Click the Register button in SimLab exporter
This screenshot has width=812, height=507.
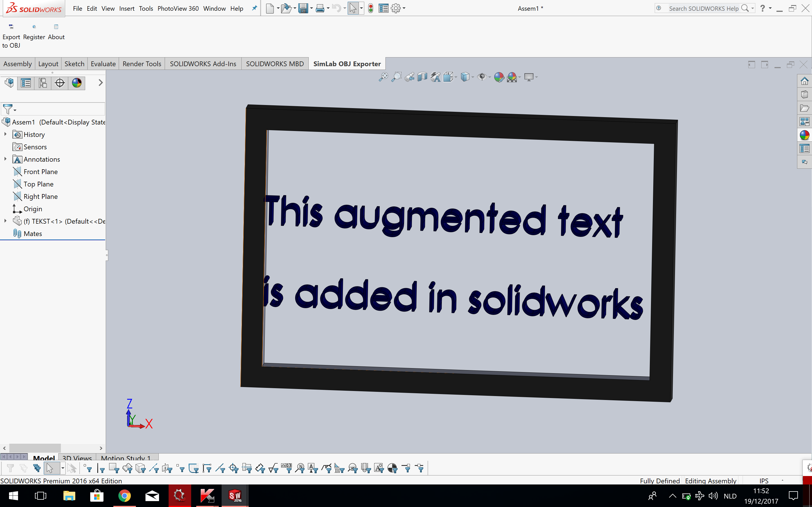[34, 32]
